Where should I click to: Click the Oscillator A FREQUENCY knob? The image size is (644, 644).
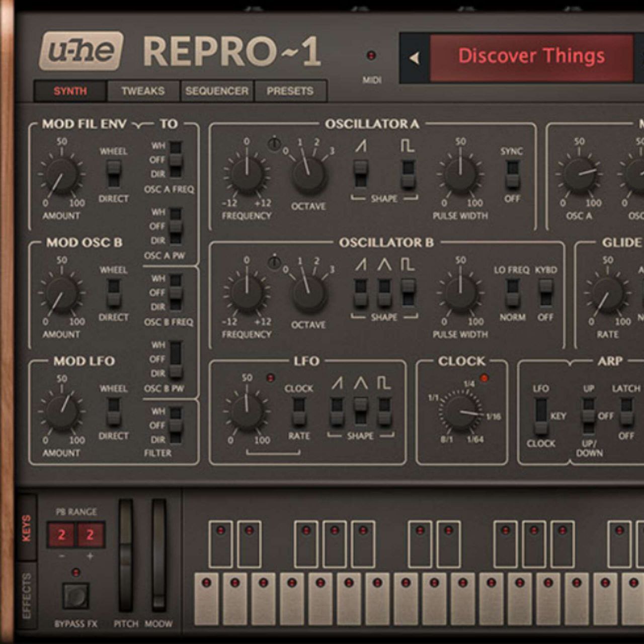[247, 174]
